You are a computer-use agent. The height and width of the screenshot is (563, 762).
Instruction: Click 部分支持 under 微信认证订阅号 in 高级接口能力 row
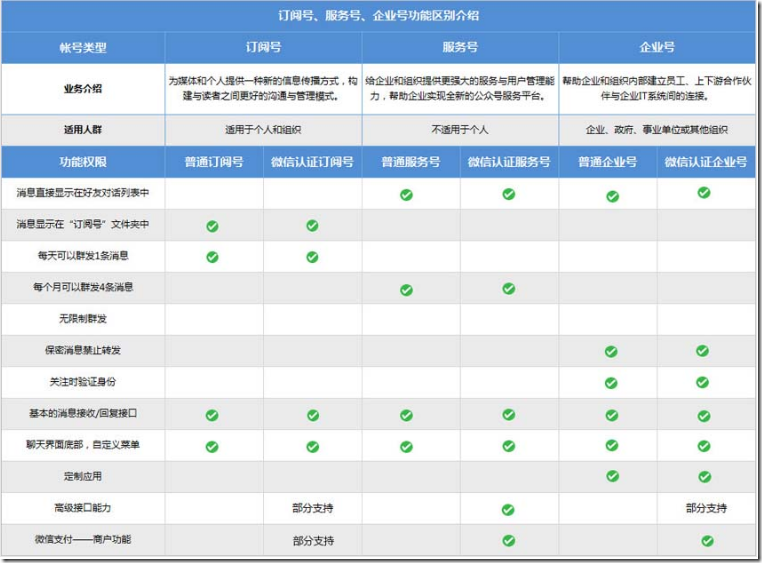(313, 509)
